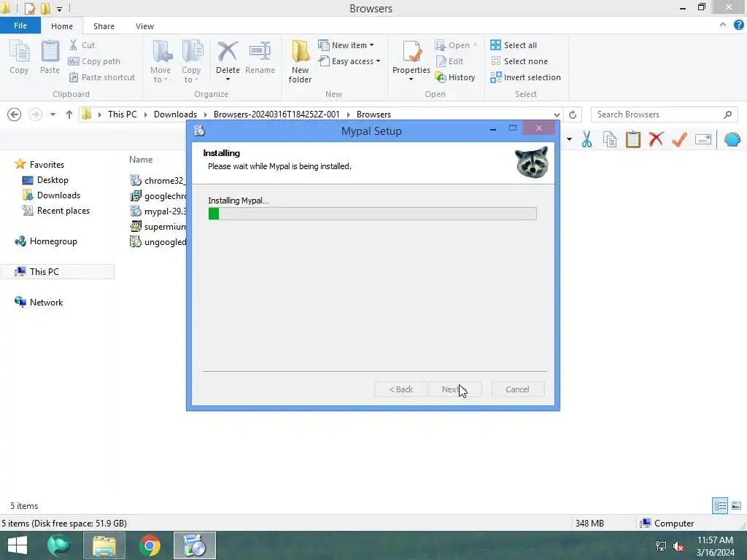This screenshot has height=560, width=747.
Task: Select the supermium file in list
Action: coord(158,226)
